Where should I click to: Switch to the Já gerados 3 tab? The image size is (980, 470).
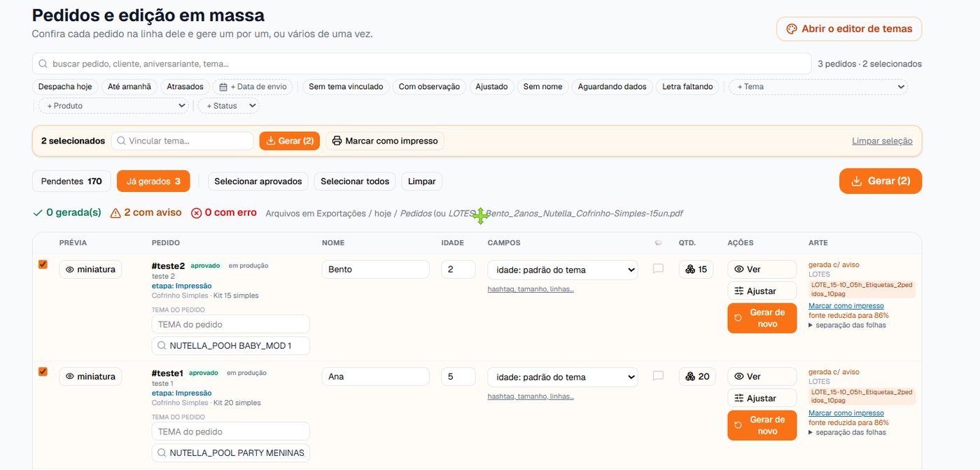click(x=153, y=181)
